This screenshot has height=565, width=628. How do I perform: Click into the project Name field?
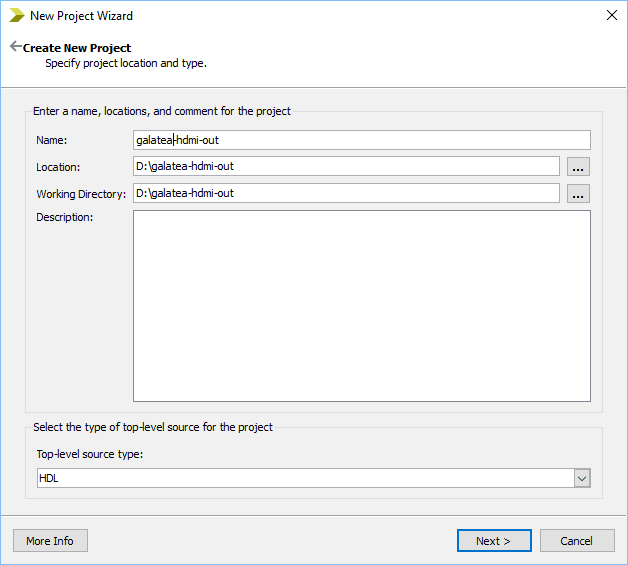[361, 140]
